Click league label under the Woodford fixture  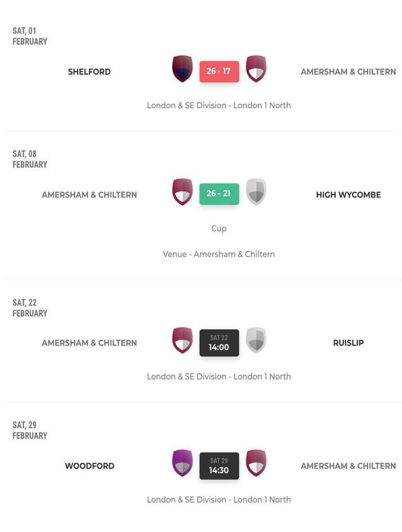(218, 499)
